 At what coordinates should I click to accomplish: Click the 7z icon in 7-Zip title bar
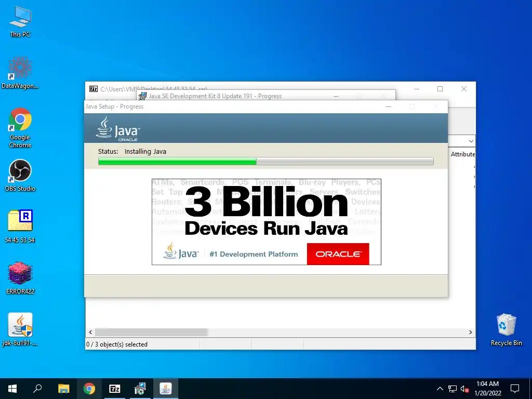94,89
